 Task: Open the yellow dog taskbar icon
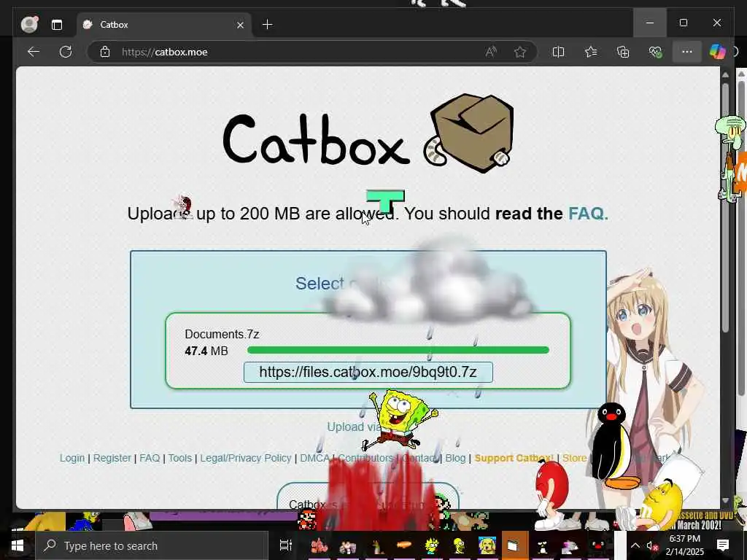tap(487, 545)
